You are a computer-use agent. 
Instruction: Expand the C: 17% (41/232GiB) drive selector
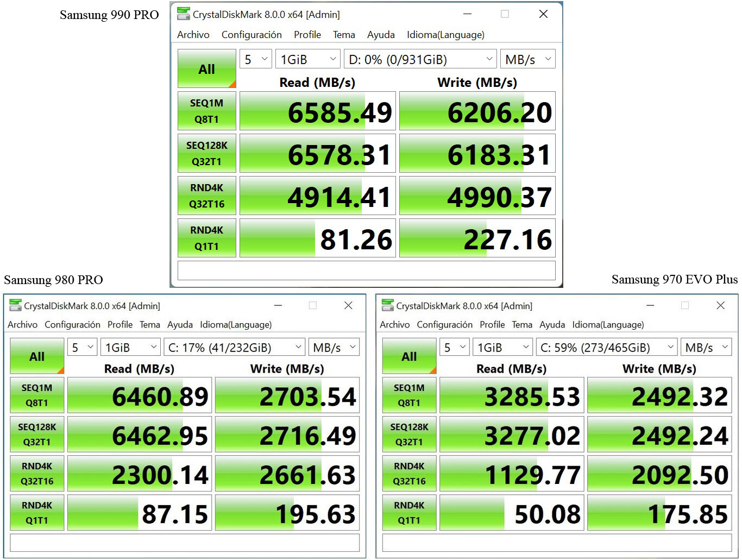click(x=235, y=348)
